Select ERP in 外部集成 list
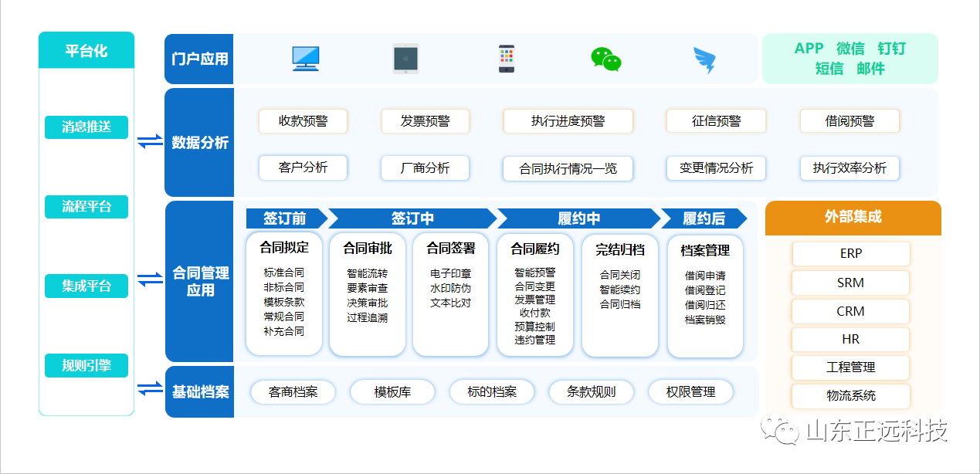The image size is (980, 474). click(850, 254)
